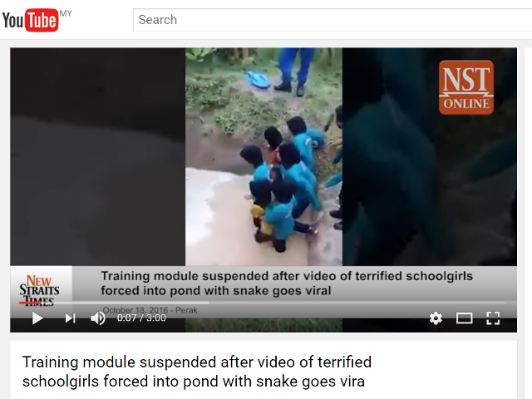Open the player Settings gear menu

(x=436, y=318)
